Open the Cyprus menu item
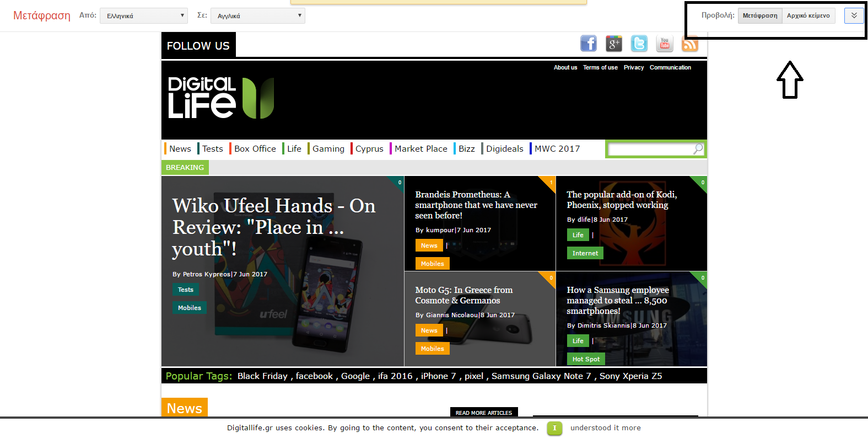This screenshot has width=868, height=438. pos(369,149)
